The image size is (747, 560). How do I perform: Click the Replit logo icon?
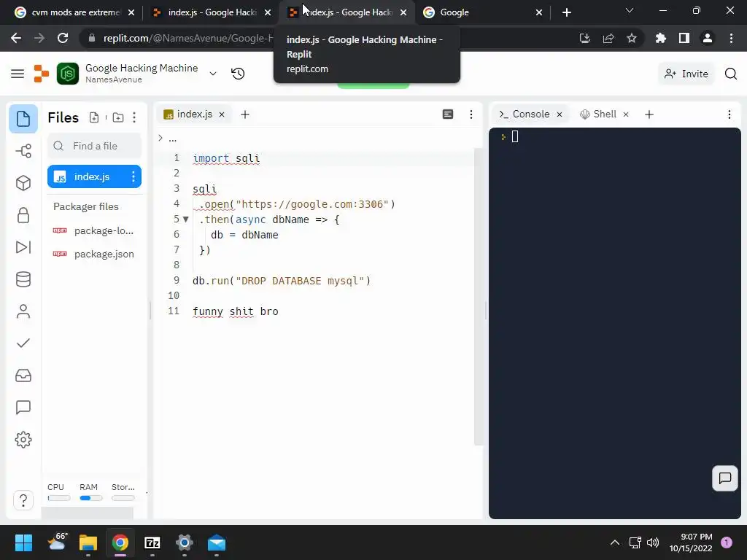[x=42, y=74]
